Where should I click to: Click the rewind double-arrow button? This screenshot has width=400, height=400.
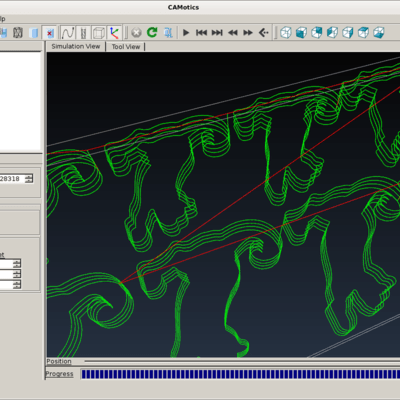point(233,33)
